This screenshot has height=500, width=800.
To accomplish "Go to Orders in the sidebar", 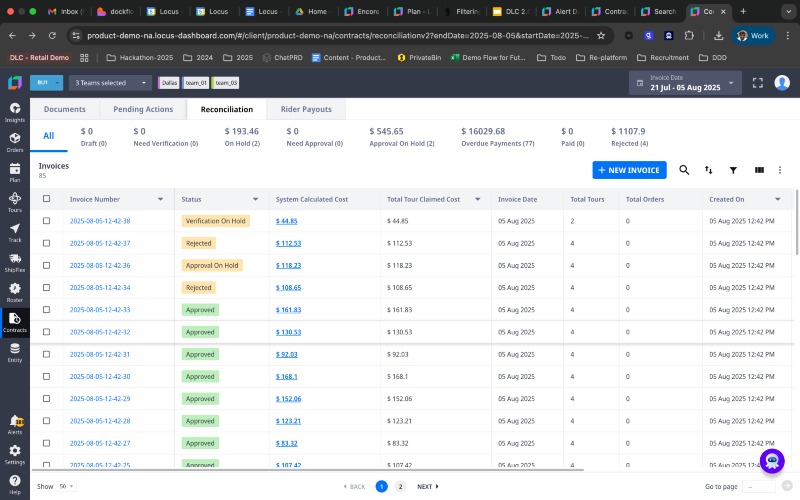I will coord(15,142).
